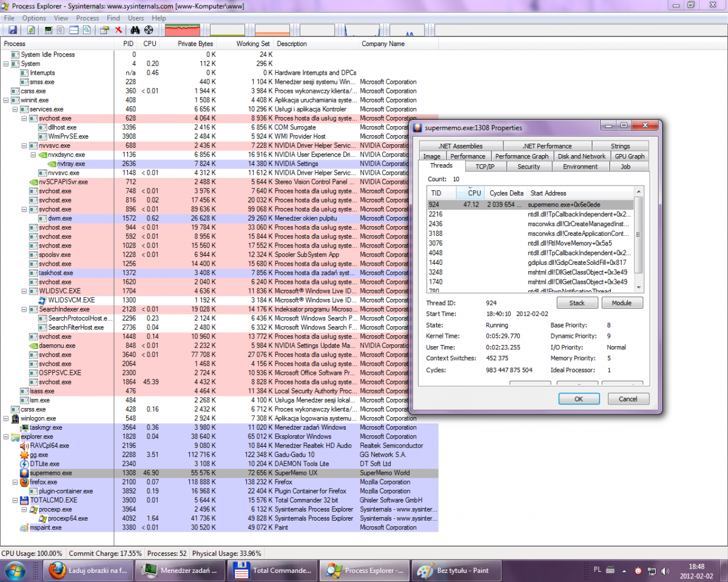Screen dimensions: 728x582
Task: Switch to the GPU Graph tab
Action: point(629,156)
